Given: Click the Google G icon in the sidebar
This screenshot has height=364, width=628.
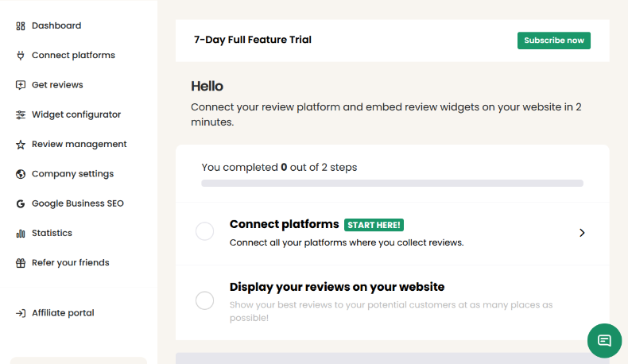Looking at the screenshot, I should 21,203.
